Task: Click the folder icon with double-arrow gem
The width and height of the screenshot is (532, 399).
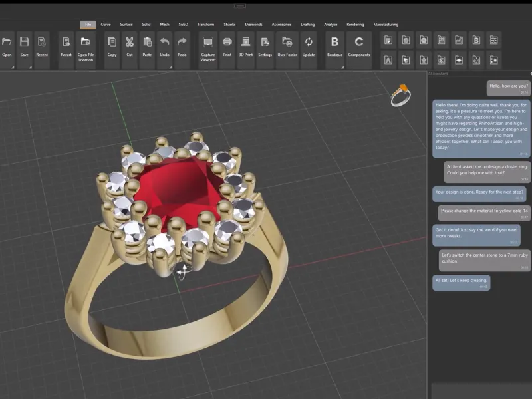Action: pyautogui.click(x=459, y=60)
